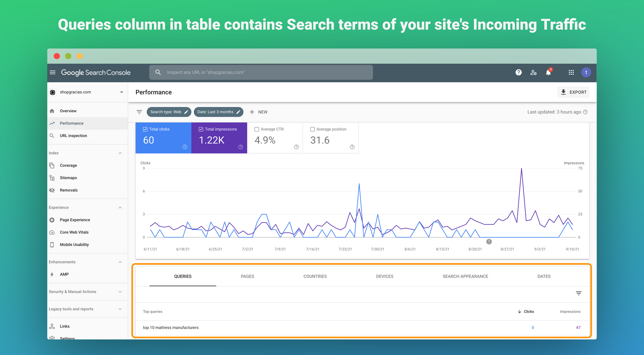The height and width of the screenshot is (355, 644).
Task: Check the Average position metric
Action: (x=312, y=129)
